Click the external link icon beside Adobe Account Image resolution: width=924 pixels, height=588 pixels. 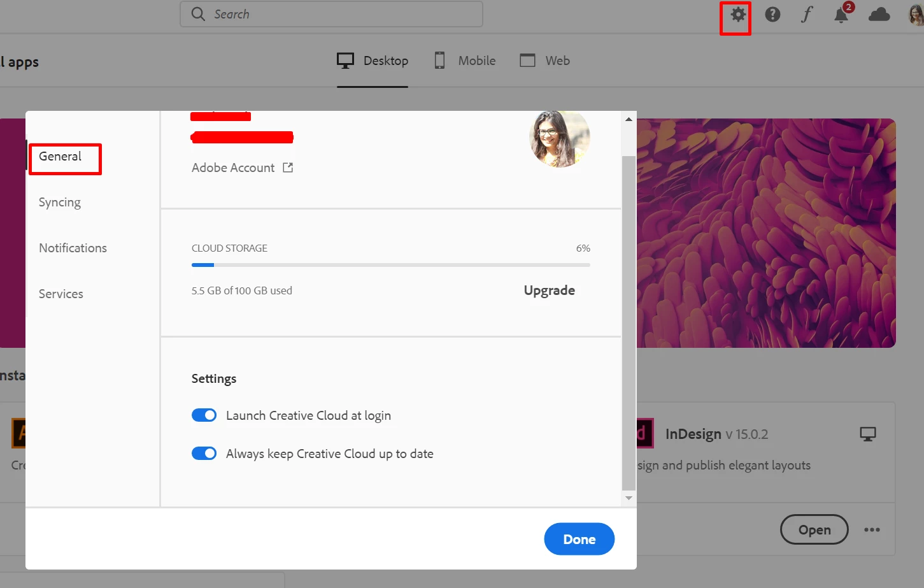288,168
